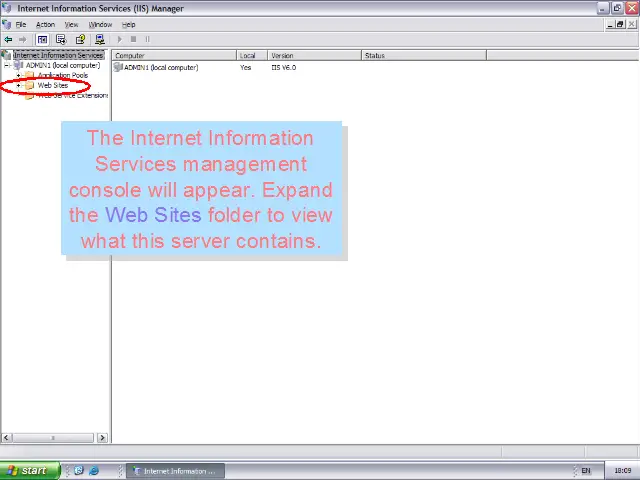Open the File menu

[21, 24]
